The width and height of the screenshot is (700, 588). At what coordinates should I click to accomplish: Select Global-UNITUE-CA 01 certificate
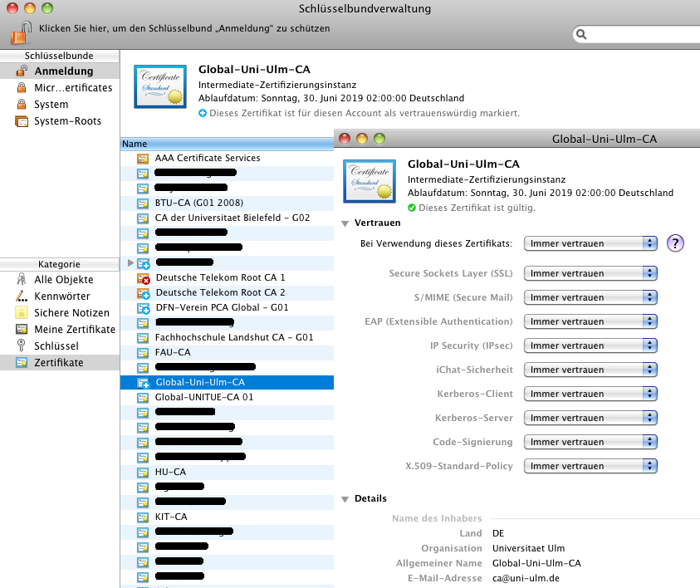click(227, 397)
